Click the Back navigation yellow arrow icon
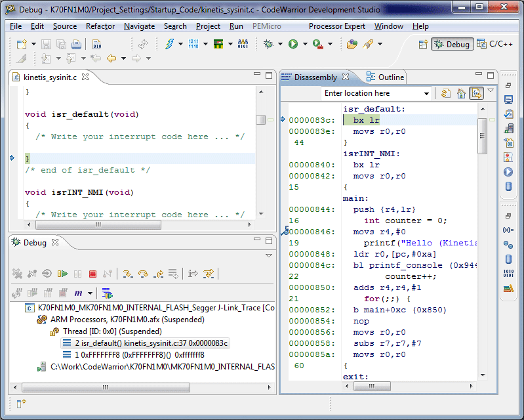 click(111, 58)
